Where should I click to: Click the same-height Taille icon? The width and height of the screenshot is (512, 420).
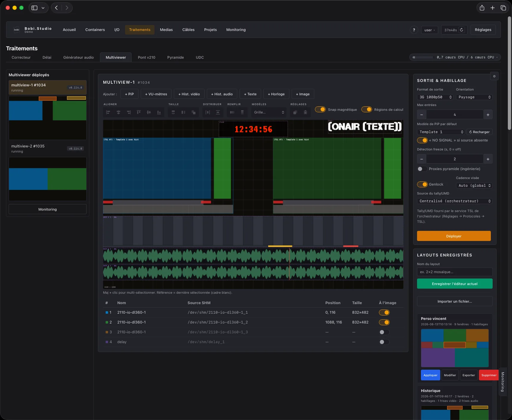pyautogui.click(x=183, y=112)
